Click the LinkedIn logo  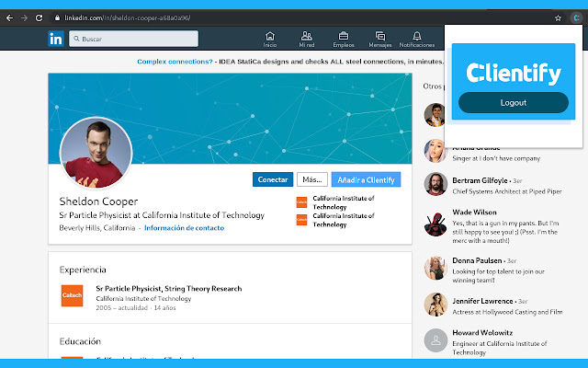click(x=56, y=39)
